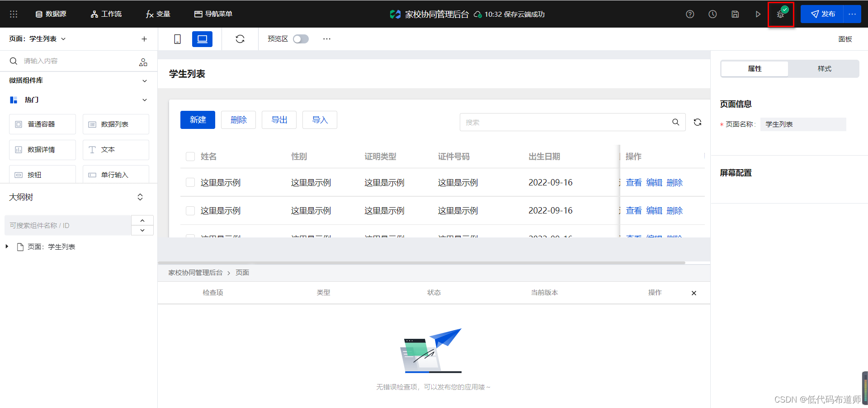Open toolbar more options ellipsis
The width and height of the screenshot is (868, 408).
click(x=327, y=39)
